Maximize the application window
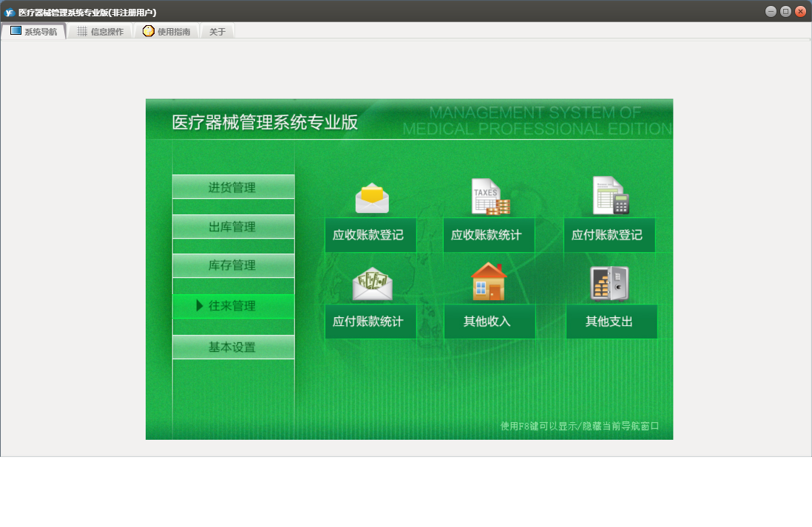812x527 pixels. pos(785,11)
